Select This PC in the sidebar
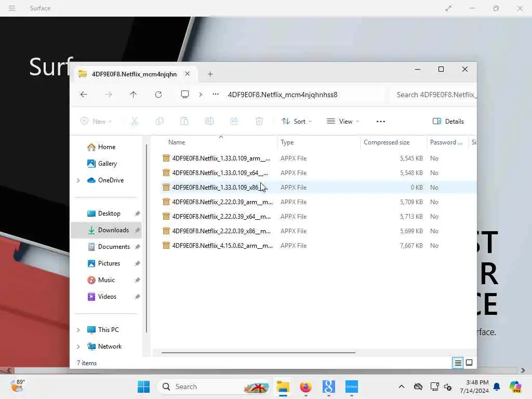Viewport: 532px width, 399px height. pyautogui.click(x=108, y=330)
